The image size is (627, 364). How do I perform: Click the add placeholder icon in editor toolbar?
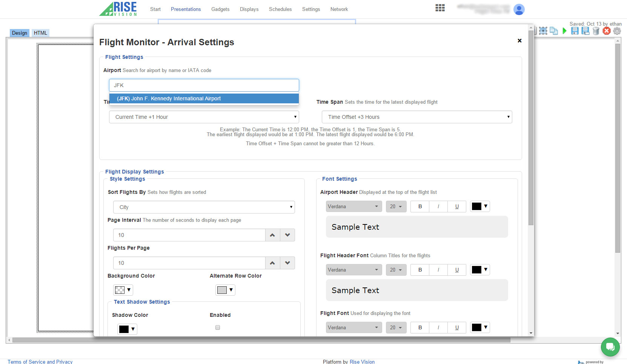tap(543, 31)
